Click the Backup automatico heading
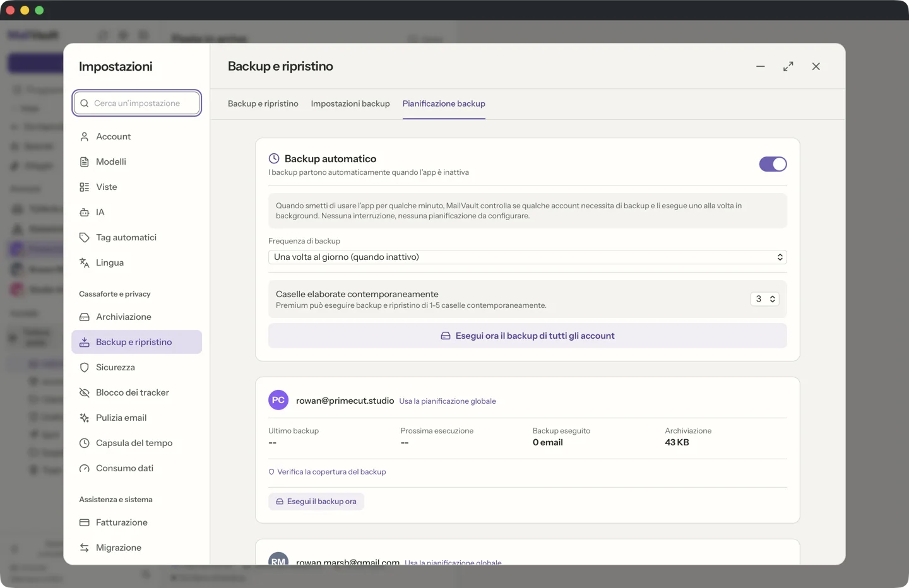909x588 pixels. (x=330, y=159)
